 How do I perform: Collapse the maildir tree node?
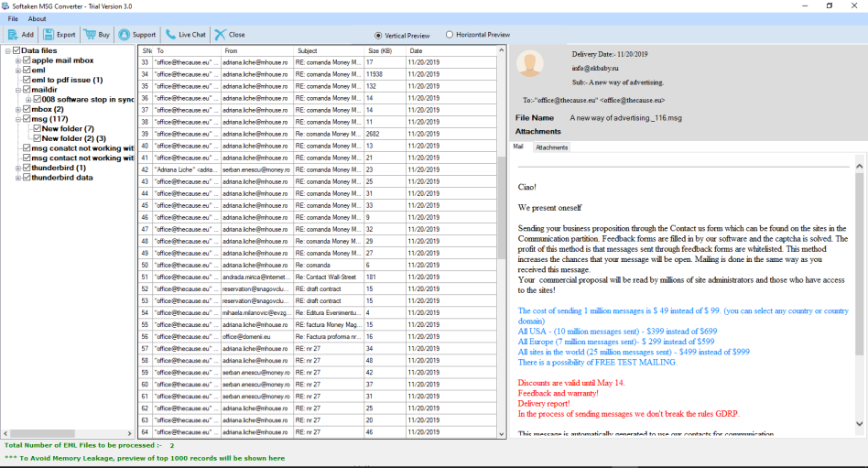[x=18, y=90]
